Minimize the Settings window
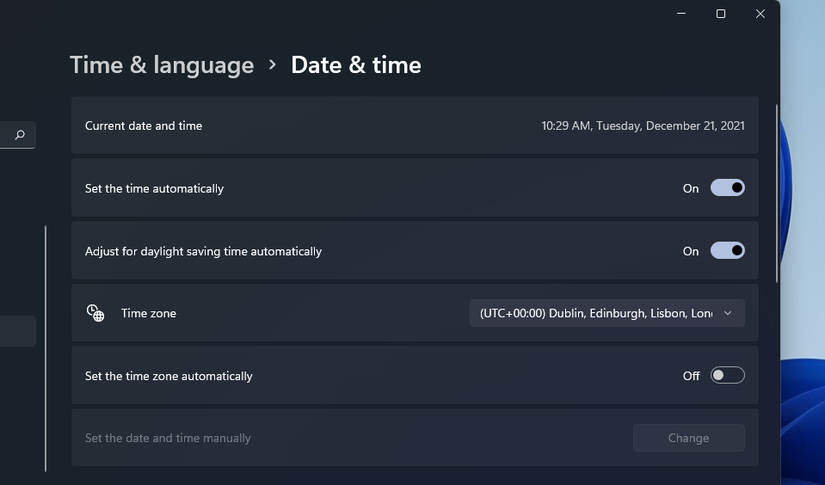 pyautogui.click(x=680, y=14)
